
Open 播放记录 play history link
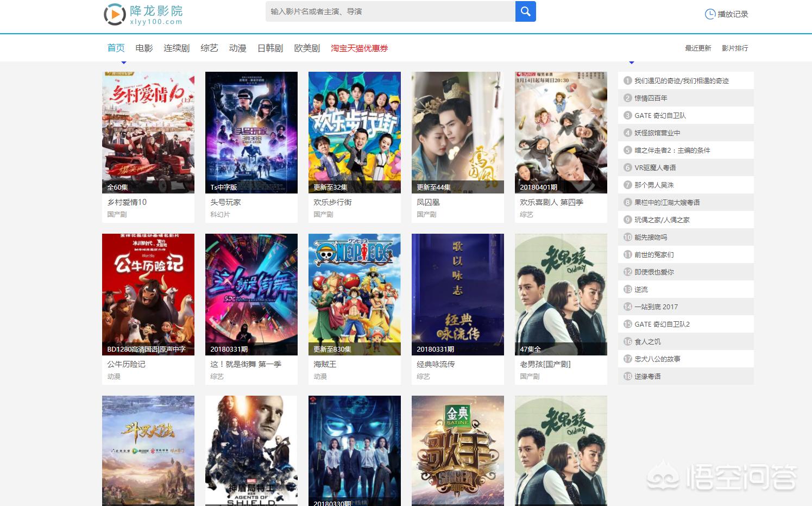coord(733,14)
